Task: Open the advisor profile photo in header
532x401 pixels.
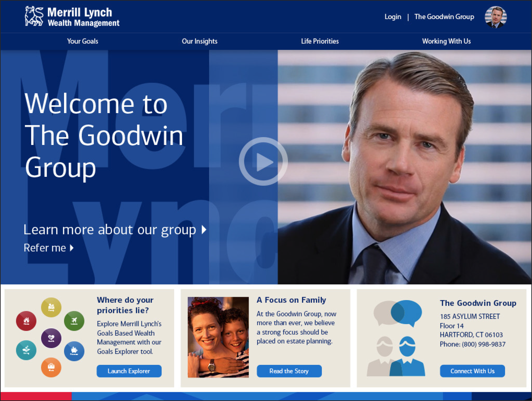Action: (496, 17)
